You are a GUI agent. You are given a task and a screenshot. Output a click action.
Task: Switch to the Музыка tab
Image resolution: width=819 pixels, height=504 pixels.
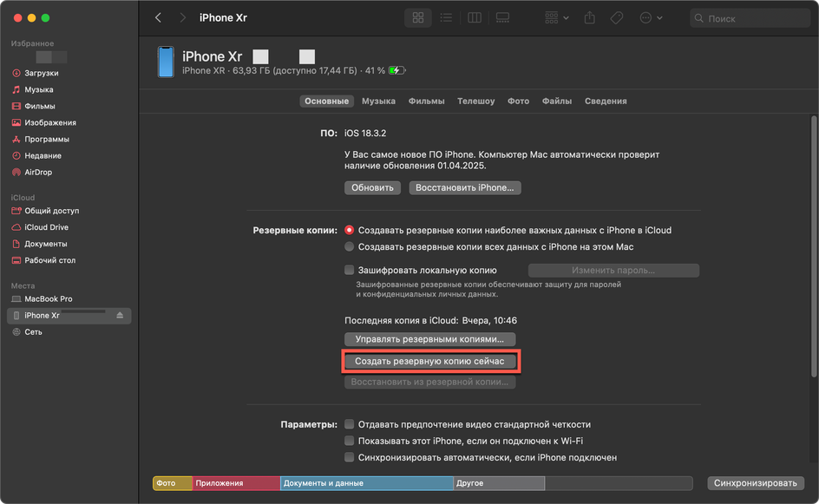click(378, 101)
